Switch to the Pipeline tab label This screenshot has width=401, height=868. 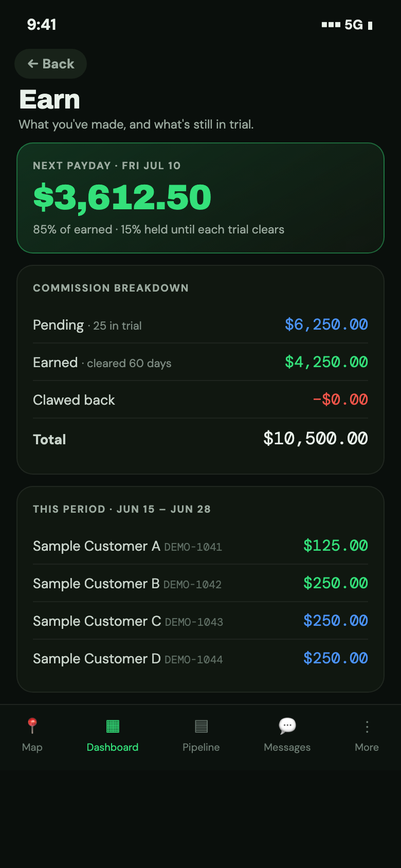(201, 747)
